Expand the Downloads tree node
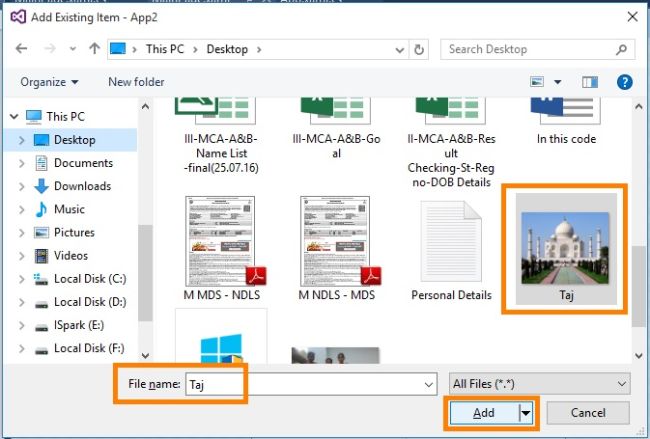650x439 pixels. coord(22,187)
